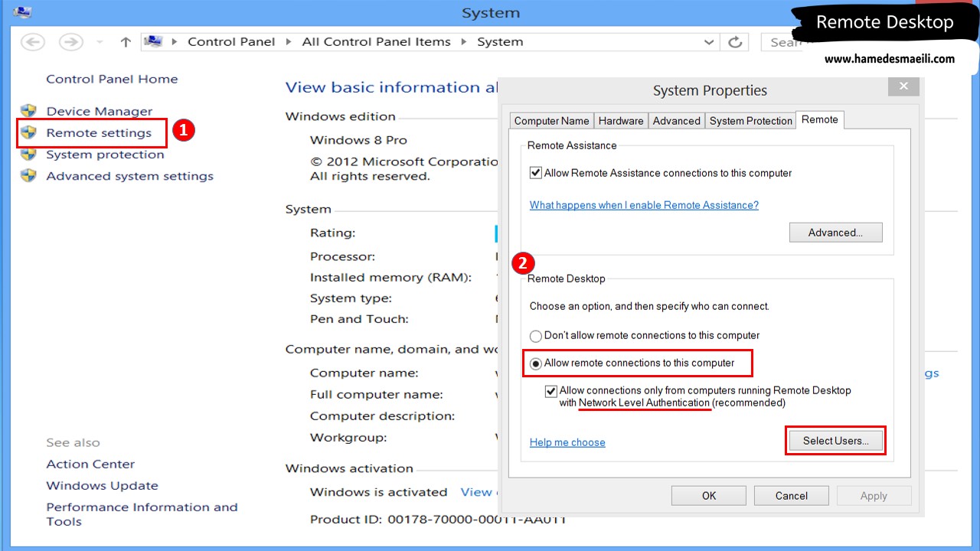Open Control Panel Home link
This screenshot has width=980, height=551.
(112, 79)
